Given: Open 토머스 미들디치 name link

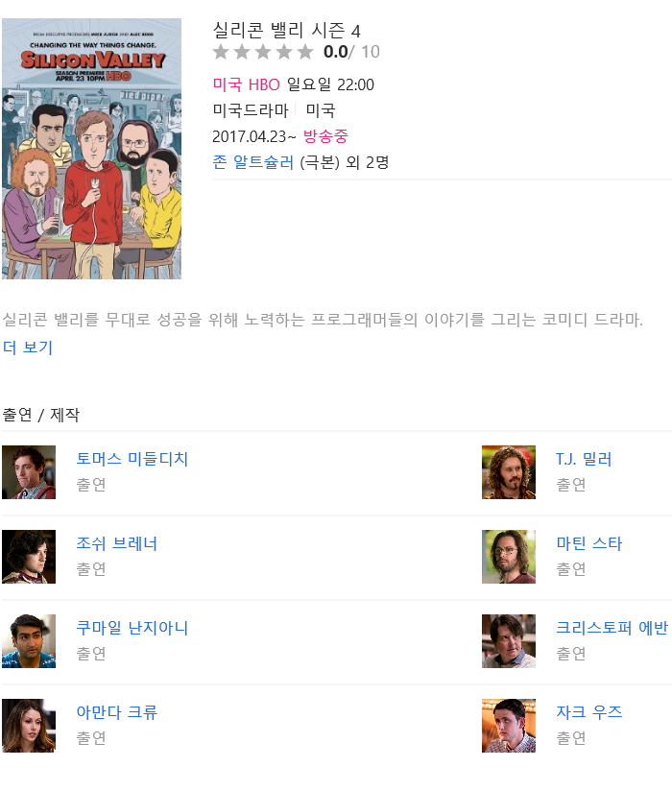Looking at the screenshot, I should point(132,459).
